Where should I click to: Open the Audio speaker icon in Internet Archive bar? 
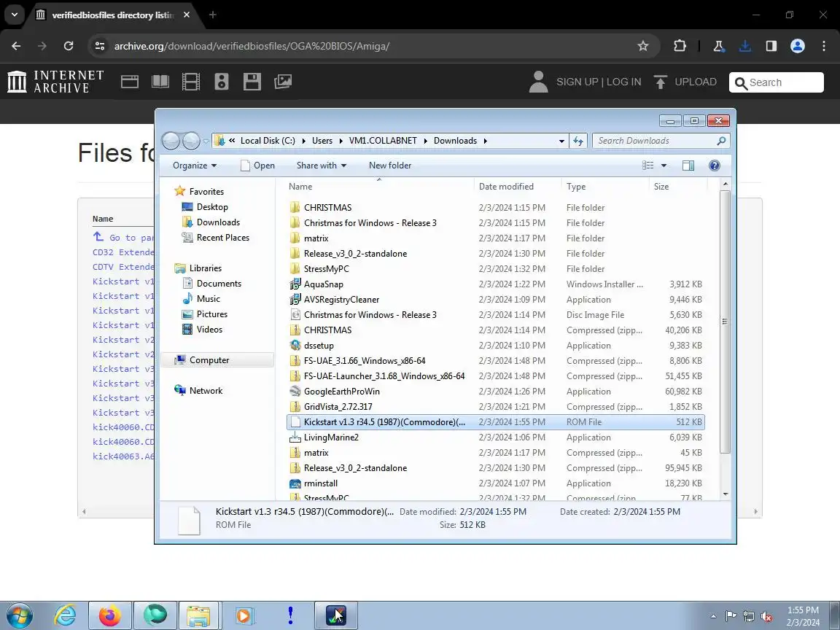click(221, 82)
